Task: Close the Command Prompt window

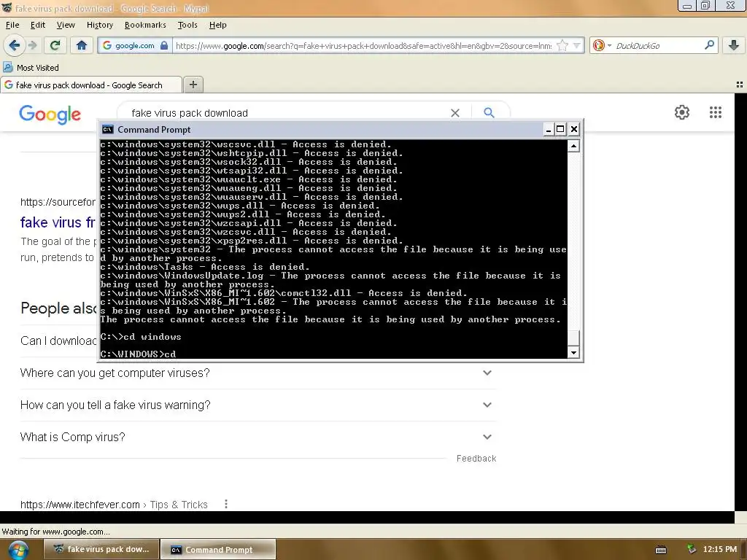Action: (x=574, y=129)
